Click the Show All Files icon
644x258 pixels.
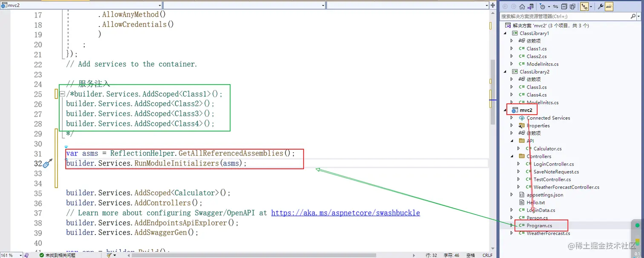click(572, 6)
